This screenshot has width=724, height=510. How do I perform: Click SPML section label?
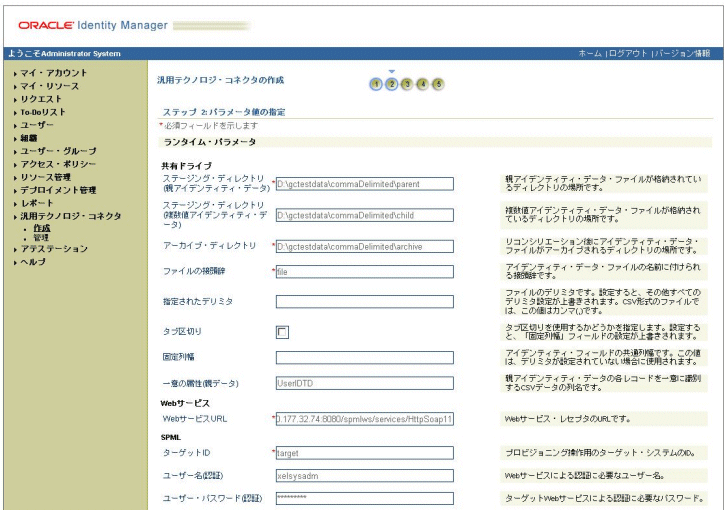[x=171, y=438]
